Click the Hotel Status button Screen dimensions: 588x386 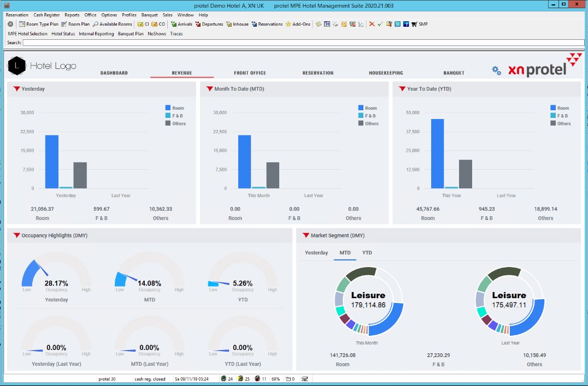[63, 34]
